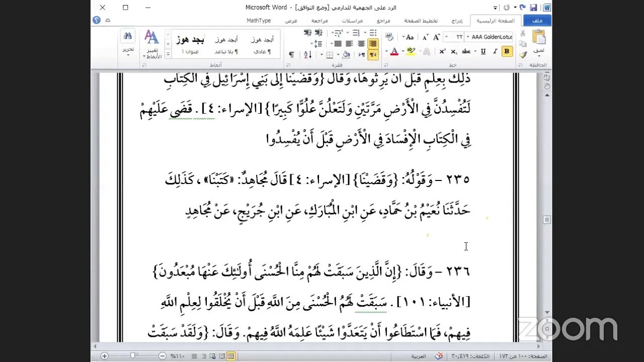The width and height of the screenshot is (644, 362).
Task: Click Shrink Font icon
Action: [x=426, y=37]
